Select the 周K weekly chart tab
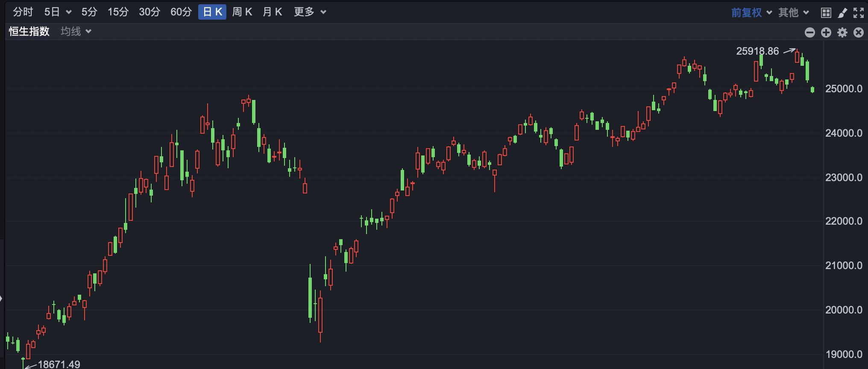The image size is (868, 369). pos(242,12)
